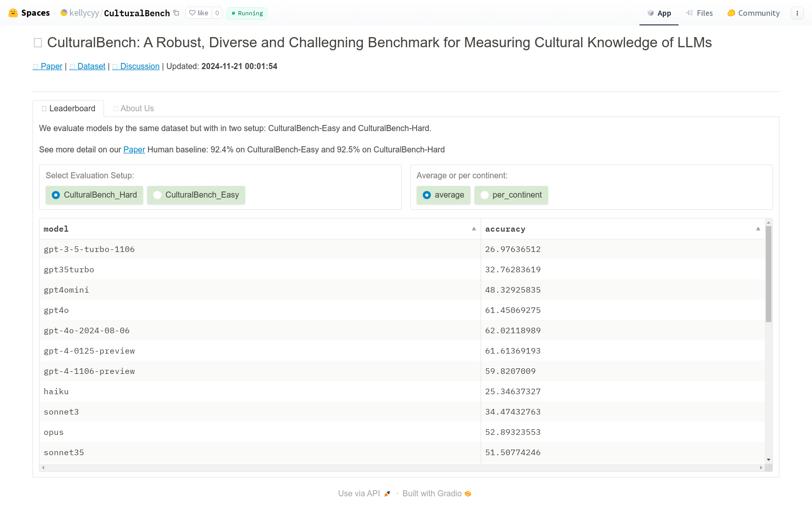Click accuracy value 61.61369193
The width and height of the screenshot is (812, 508).
513,351
